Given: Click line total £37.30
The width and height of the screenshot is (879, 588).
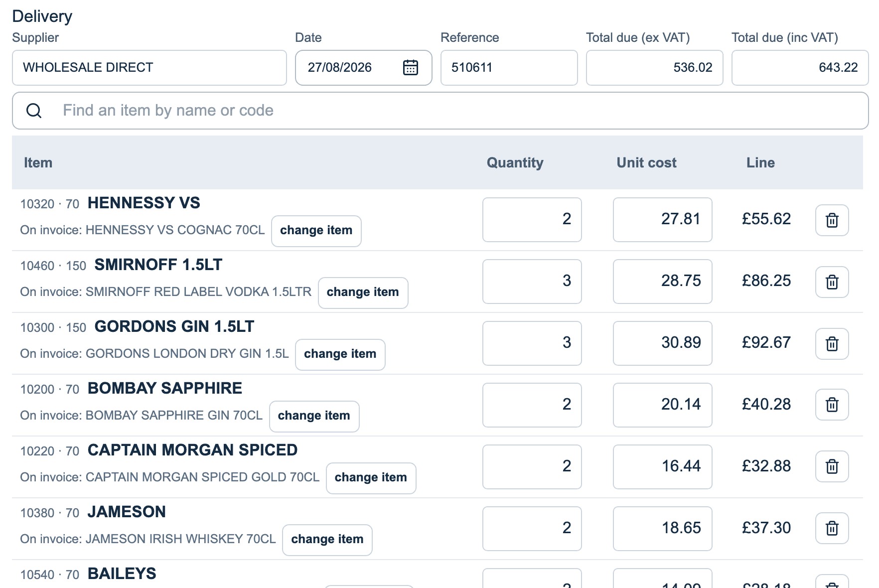Looking at the screenshot, I should pyautogui.click(x=766, y=528).
